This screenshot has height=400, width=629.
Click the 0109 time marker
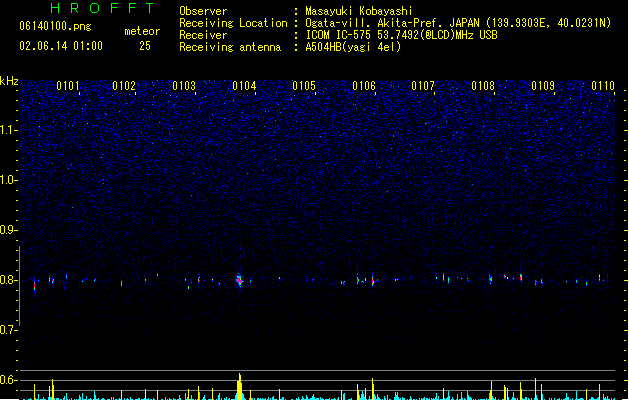pos(543,86)
